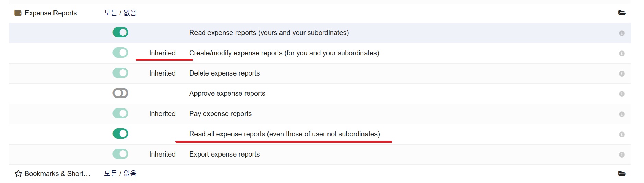Toggle the inherited Delete expense reports switch

[x=120, y=73]
